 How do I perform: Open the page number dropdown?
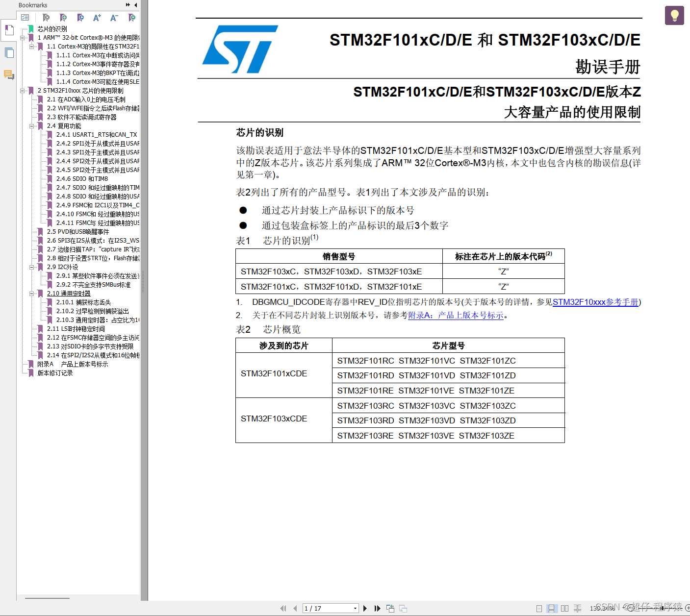pyautogui.click(x=355, y=608)
